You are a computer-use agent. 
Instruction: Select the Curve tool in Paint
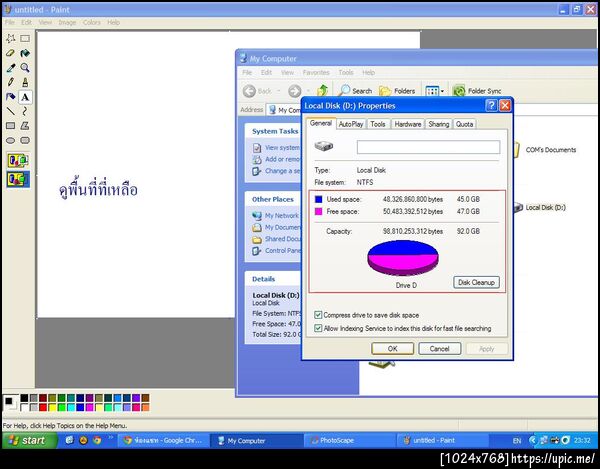(25, 111)
